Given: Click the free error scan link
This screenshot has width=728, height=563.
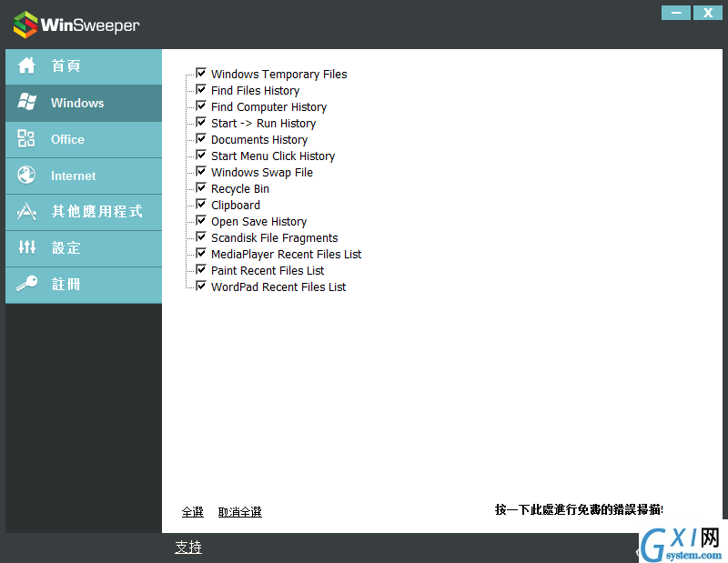Looking at the screenshot, I should click(x=579, y=509).
